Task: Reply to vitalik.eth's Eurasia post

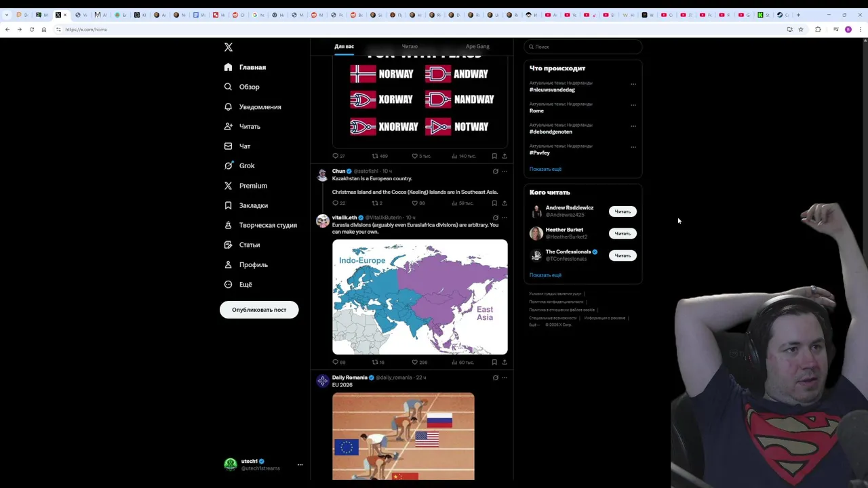Action: click(x=338, y=362)
